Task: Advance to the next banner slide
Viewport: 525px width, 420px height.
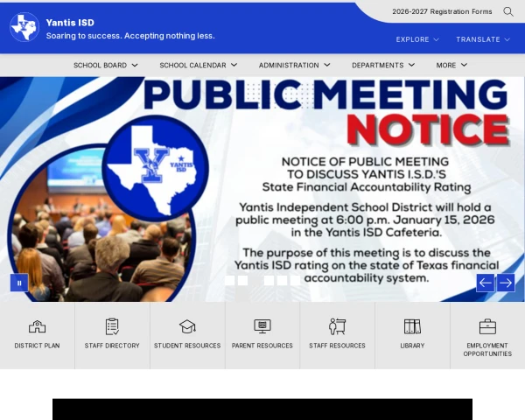Action: tap(506, 283)
